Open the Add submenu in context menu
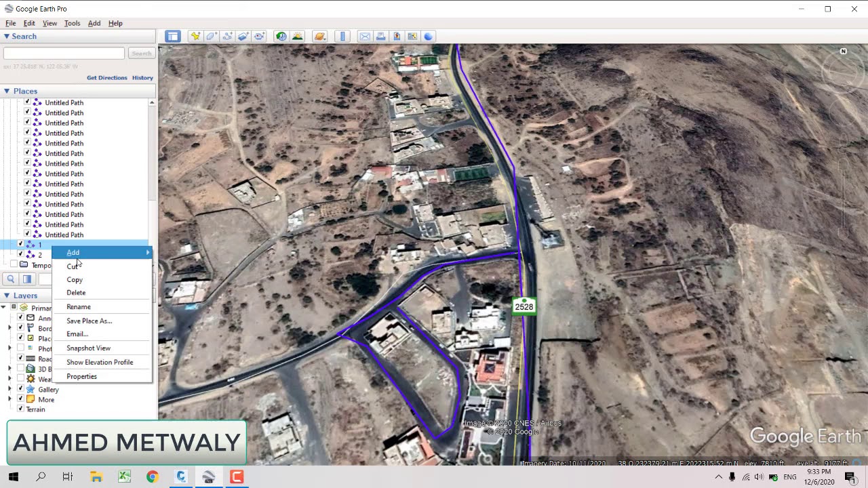Screen dimensions: 868x488 [x=102, y=252]
